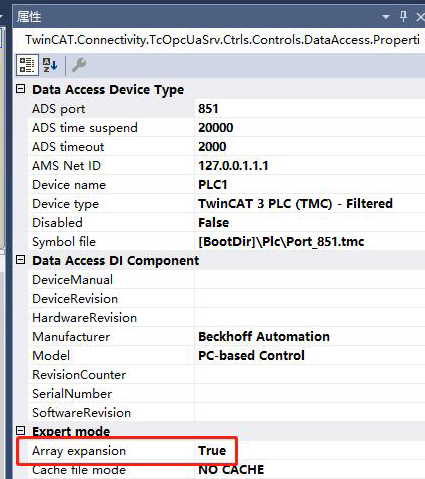
Task: Open 属性 panel window position dropdown
Action: (x=386, y=17)
